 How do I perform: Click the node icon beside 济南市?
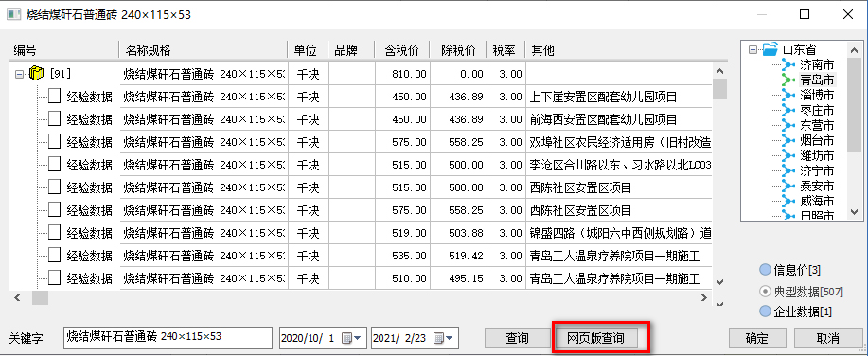[x=788, y=64]
